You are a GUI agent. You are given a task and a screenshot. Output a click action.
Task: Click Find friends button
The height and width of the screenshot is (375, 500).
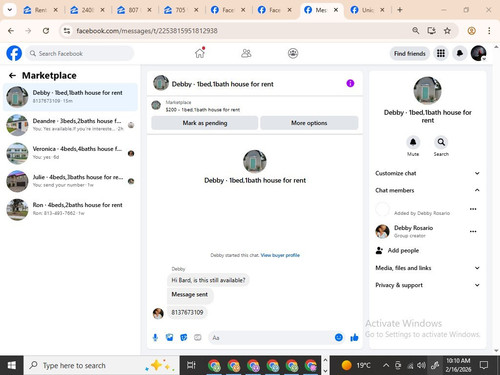click(410, 53)
